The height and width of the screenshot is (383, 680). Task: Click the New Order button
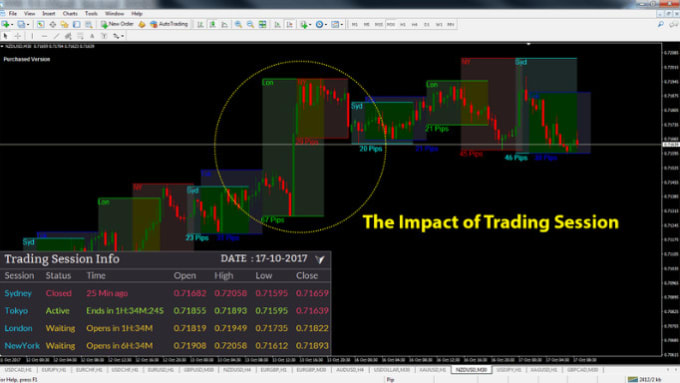click(x=117, y=24)
